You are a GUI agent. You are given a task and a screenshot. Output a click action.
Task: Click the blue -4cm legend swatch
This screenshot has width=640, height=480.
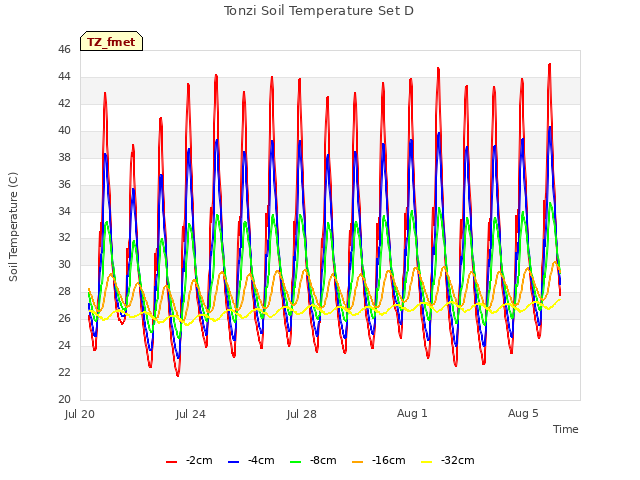(233, 462)
